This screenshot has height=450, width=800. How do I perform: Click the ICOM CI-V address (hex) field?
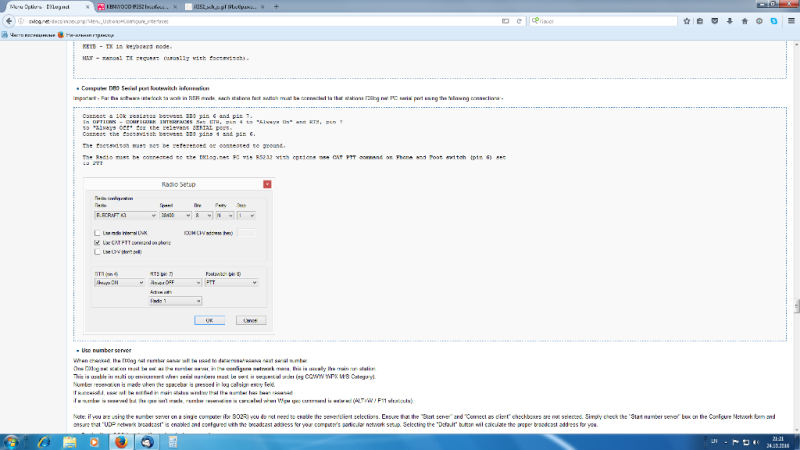[246, 233]
